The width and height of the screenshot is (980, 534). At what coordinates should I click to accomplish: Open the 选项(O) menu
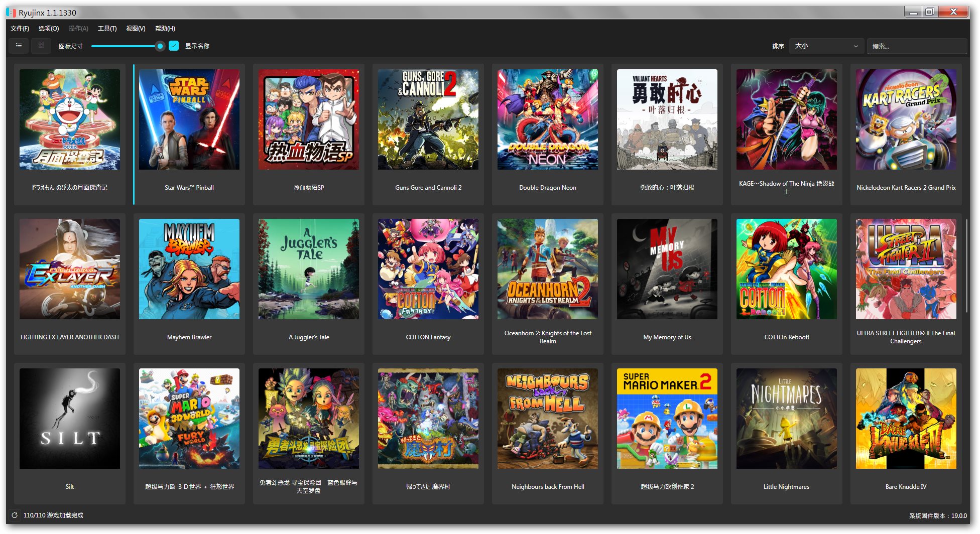[49, 29]
